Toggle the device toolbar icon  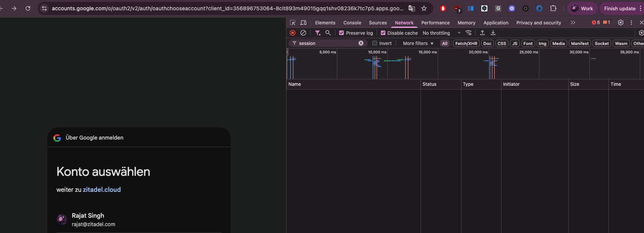pos(303,22)
